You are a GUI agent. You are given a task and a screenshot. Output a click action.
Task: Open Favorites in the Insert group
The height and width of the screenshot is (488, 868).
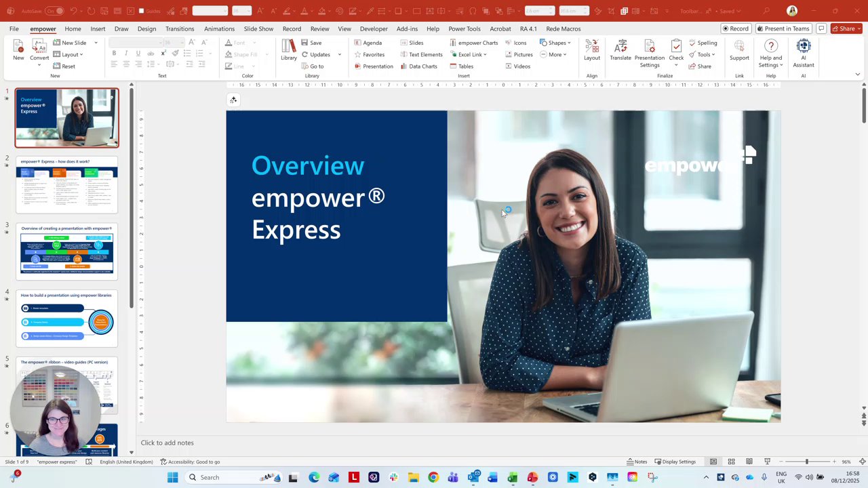click(x=370, y=54)
